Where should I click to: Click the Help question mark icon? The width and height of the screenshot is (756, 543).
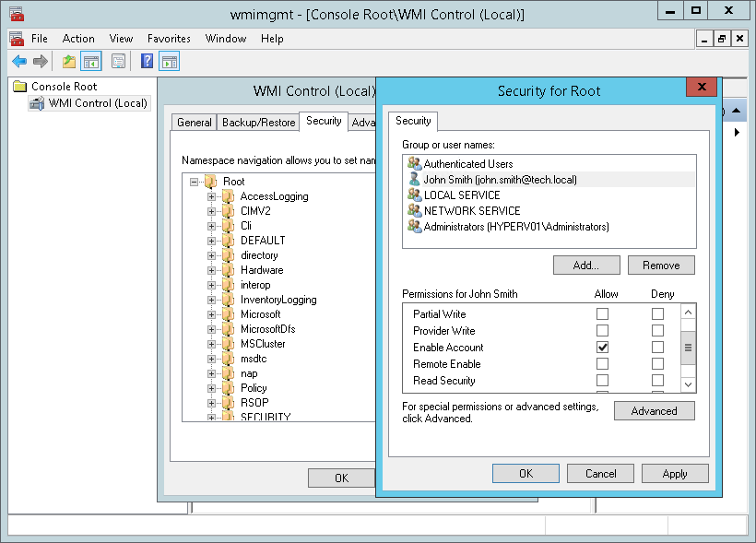tap(148, 62)
